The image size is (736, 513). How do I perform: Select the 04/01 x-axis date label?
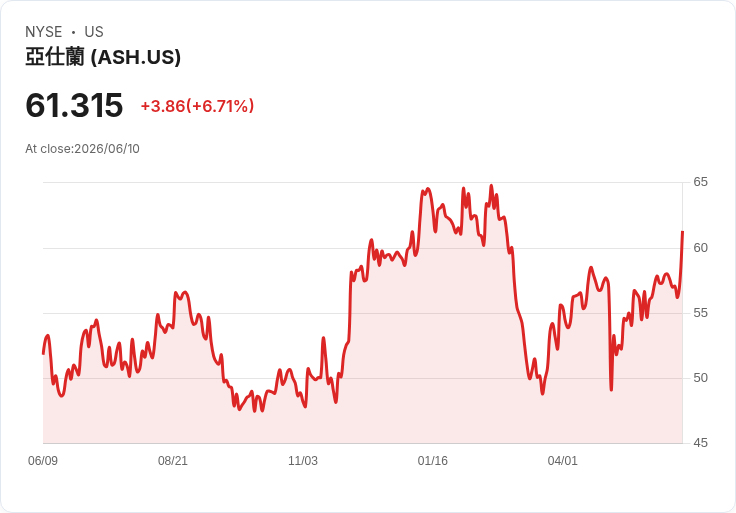(x=562, y=460)
